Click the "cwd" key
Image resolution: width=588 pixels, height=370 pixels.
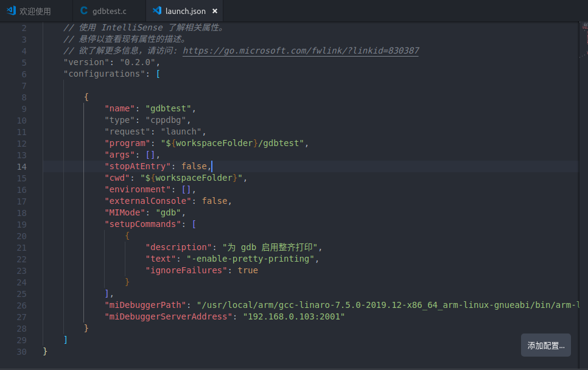click(x=117, y=178)
